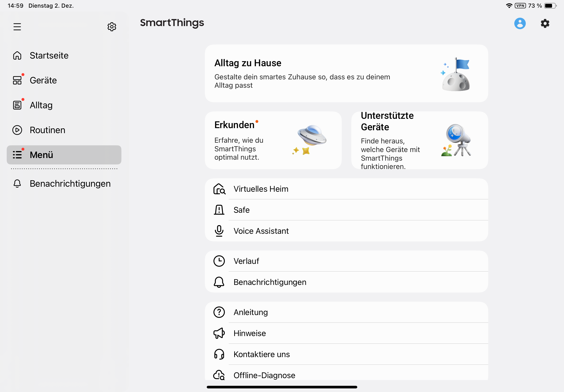Collapse the sidebar with hamburger icon
564x392 pixels.
coord(17,27)
